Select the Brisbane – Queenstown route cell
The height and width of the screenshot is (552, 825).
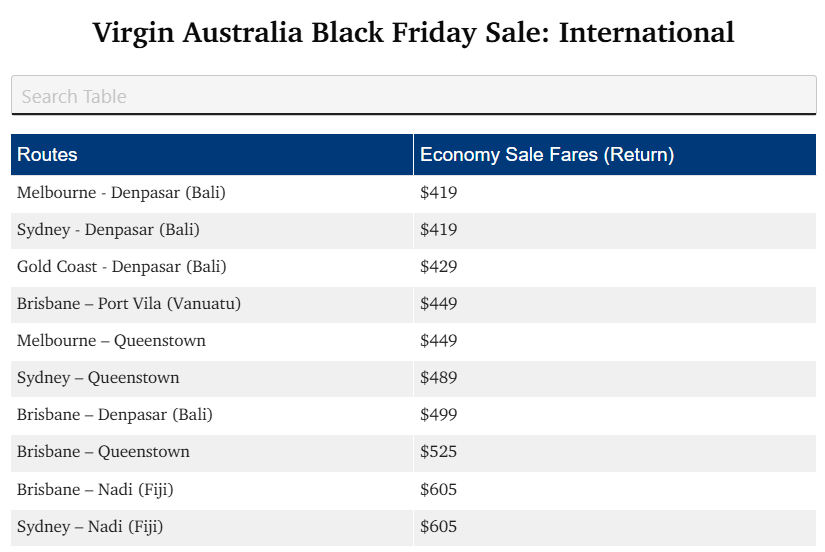pos(103,452)
